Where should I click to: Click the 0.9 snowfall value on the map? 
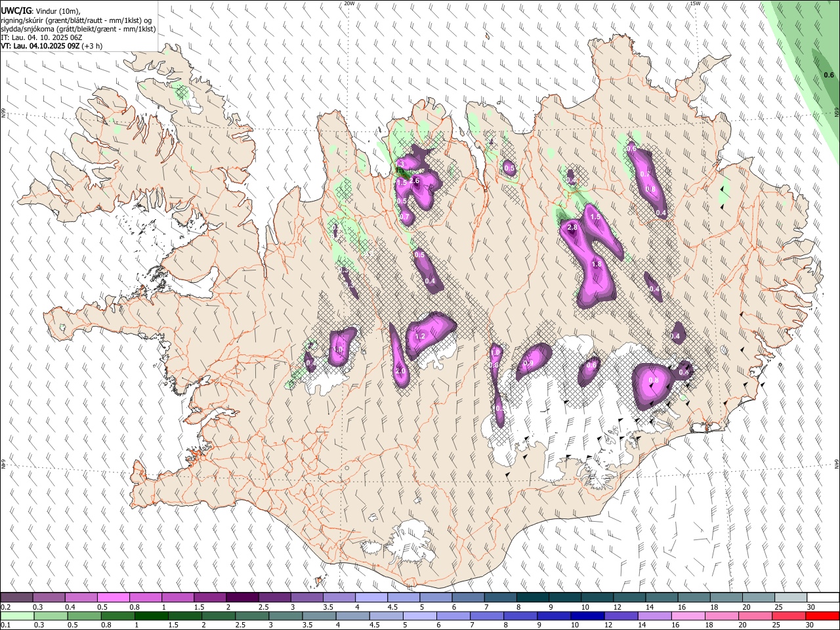528,363
